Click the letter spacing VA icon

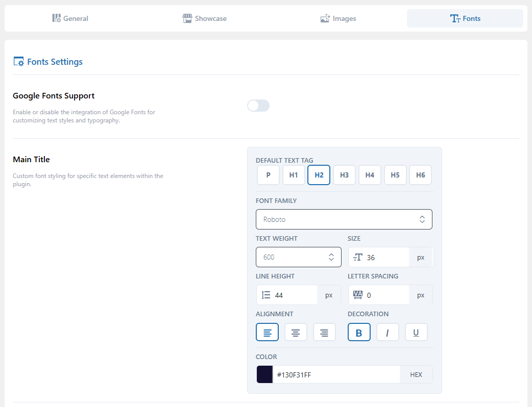point(357,295)
